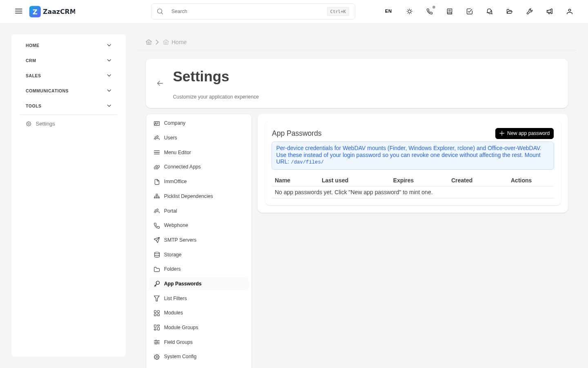Click the back arrow beside Settings title

pos(160,83)
